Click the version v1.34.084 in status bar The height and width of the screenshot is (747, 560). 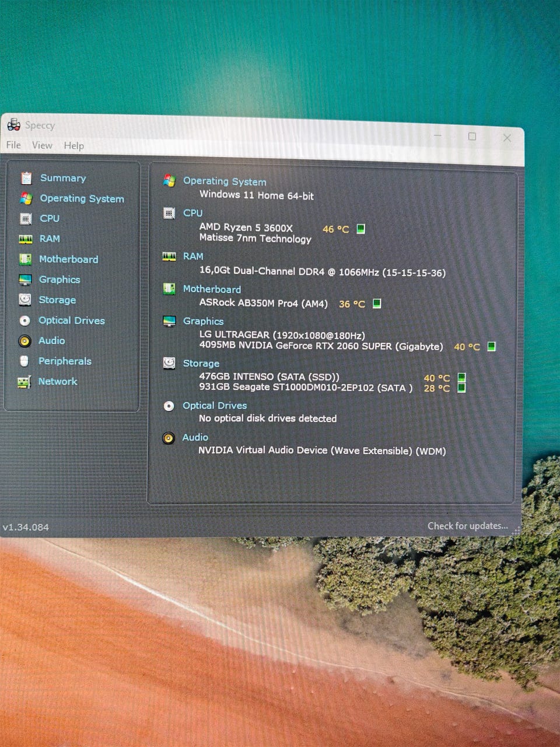(26, 527)
